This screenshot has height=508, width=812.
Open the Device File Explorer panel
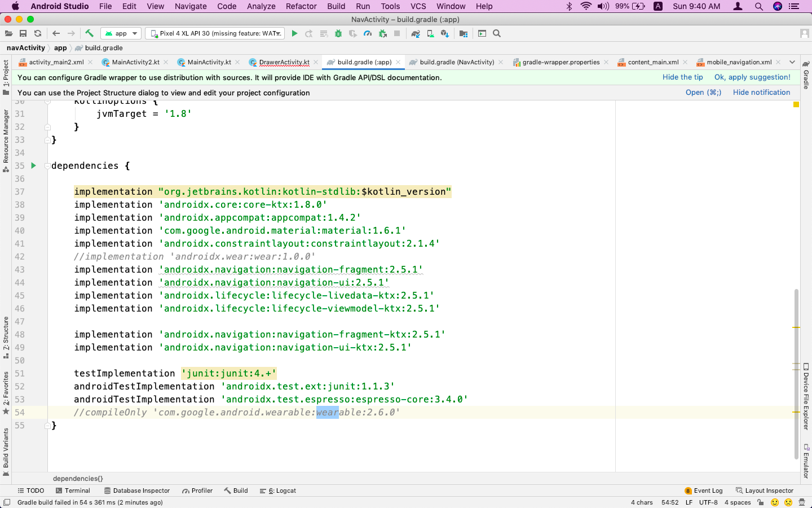[806, 397]
